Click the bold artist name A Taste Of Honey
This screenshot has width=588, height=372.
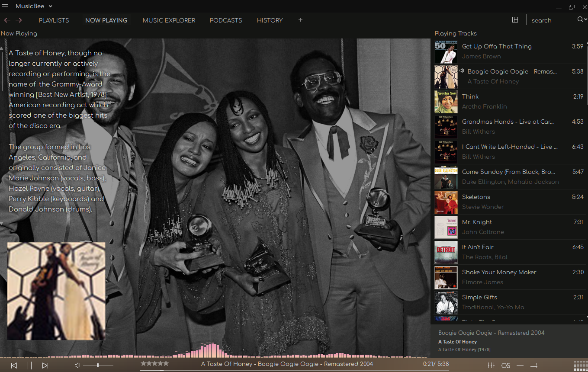point(457,342)
